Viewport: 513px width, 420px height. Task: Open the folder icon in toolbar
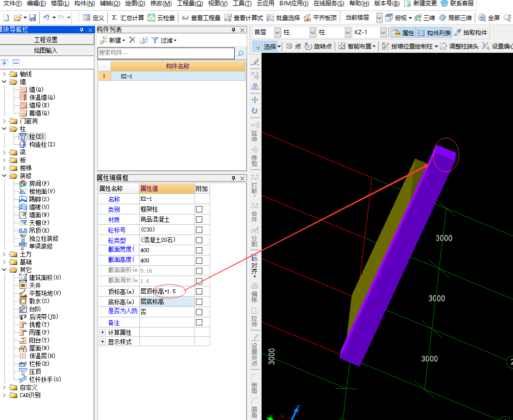pyautogui.click(x=18, y=18)
